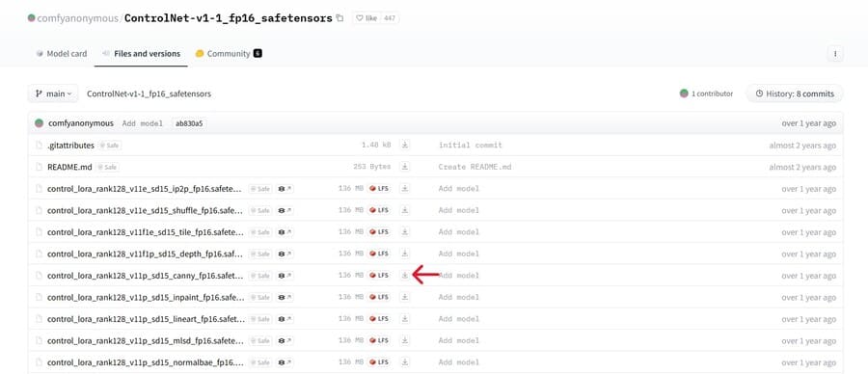This screenshot has width=868, height=374.
Task: Open the .gitattributes file
Action: 70,145
